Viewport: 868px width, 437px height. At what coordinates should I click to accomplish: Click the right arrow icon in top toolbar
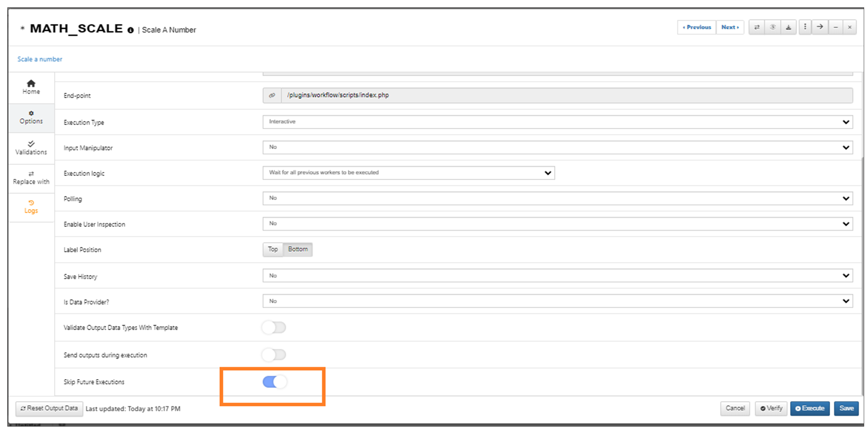point(820,27)
